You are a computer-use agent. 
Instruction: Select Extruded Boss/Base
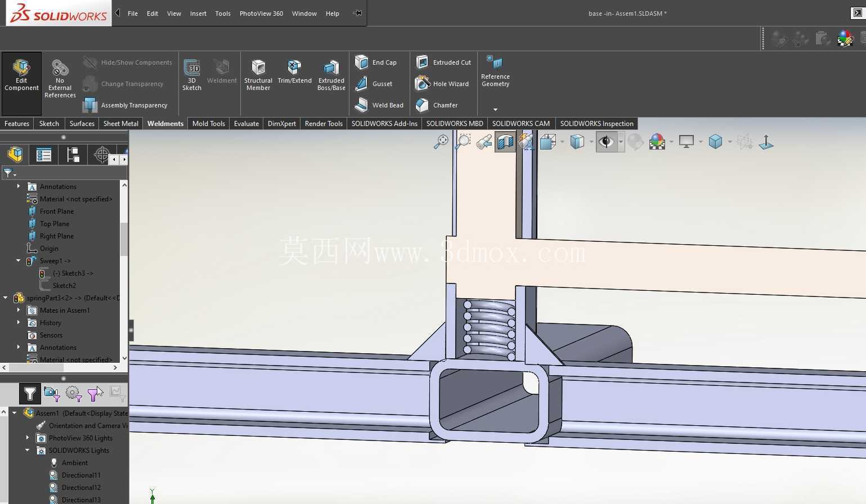click(331, 75)
